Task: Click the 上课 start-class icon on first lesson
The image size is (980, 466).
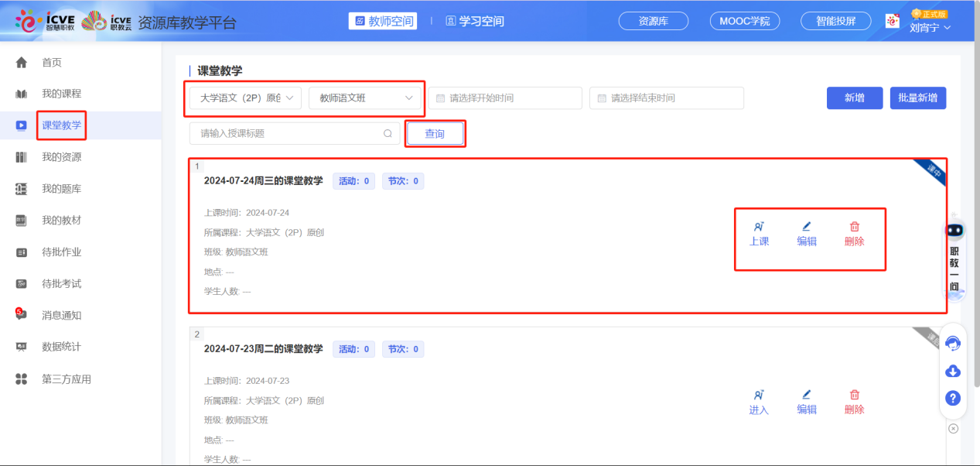Action: [759, 226]
